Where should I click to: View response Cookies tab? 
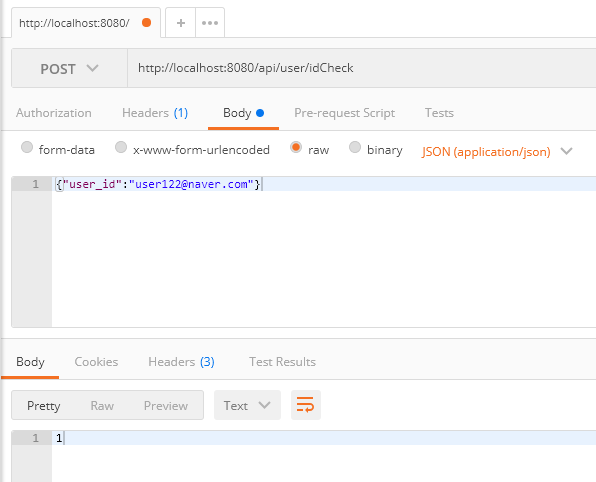(96, 362)
